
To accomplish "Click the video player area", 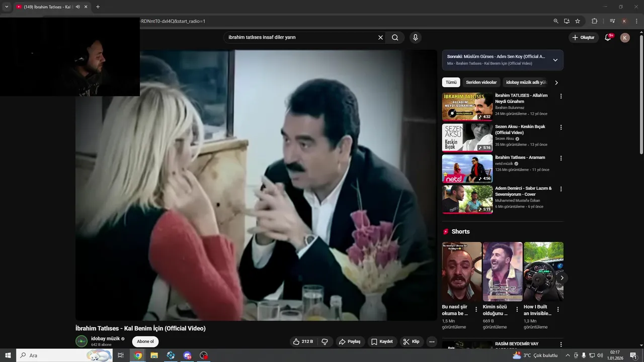I will (x=256, y=185).
